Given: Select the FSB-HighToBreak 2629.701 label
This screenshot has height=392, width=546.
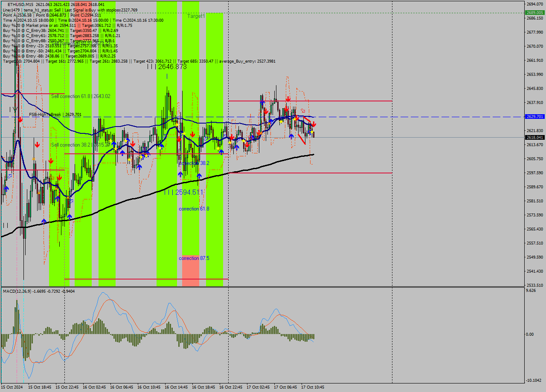Looking at the screenshot, I should 55,115.
